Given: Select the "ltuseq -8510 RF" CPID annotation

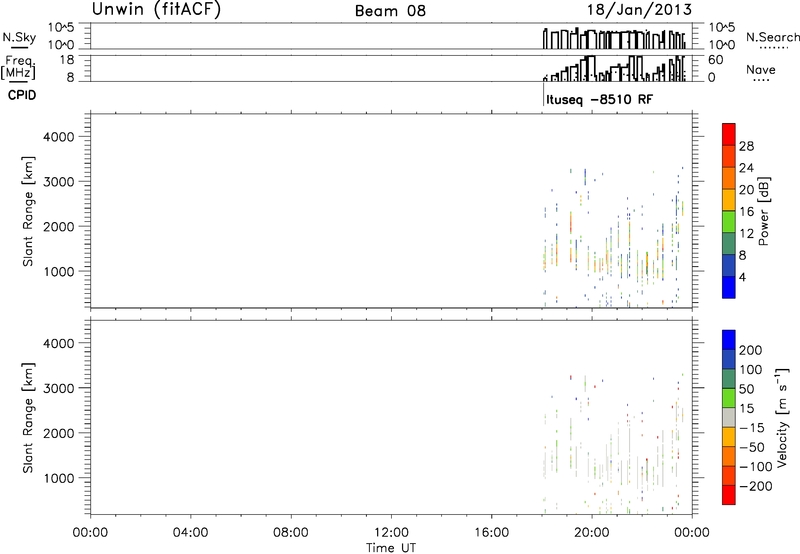Looking at the screenshot, I should (x=599, y=99).
